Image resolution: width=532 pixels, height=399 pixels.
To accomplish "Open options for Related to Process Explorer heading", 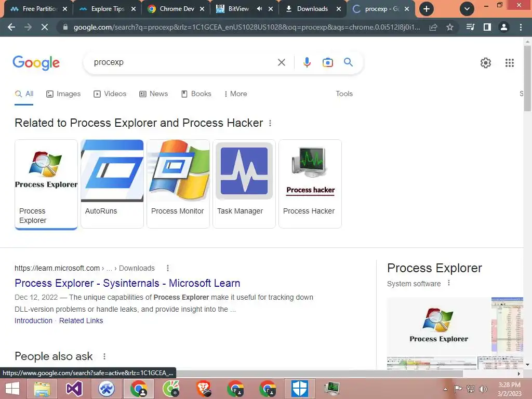I will coord(270,123).
